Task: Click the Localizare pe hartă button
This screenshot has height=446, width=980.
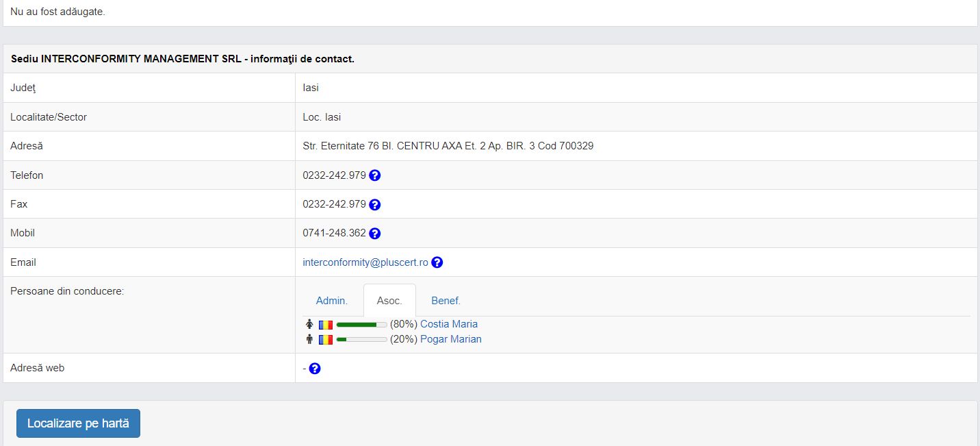Action: pyautogui.click(x=78, y=423)
